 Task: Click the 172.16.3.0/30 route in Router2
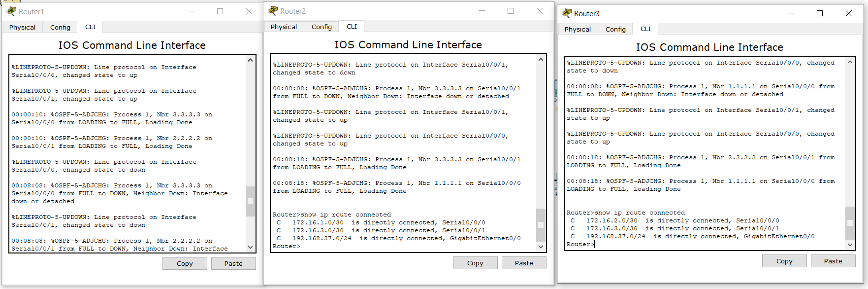[x=381, y=230]
